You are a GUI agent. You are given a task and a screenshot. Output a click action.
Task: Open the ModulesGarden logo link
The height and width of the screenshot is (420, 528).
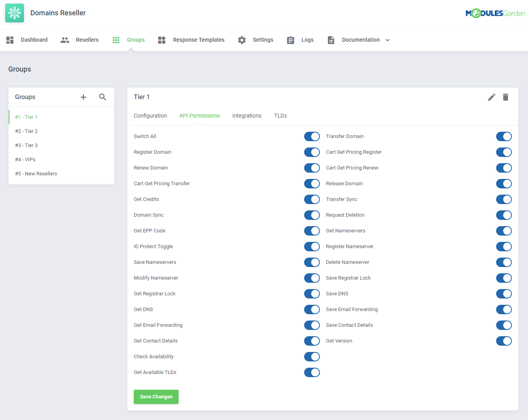pos(495,13)
